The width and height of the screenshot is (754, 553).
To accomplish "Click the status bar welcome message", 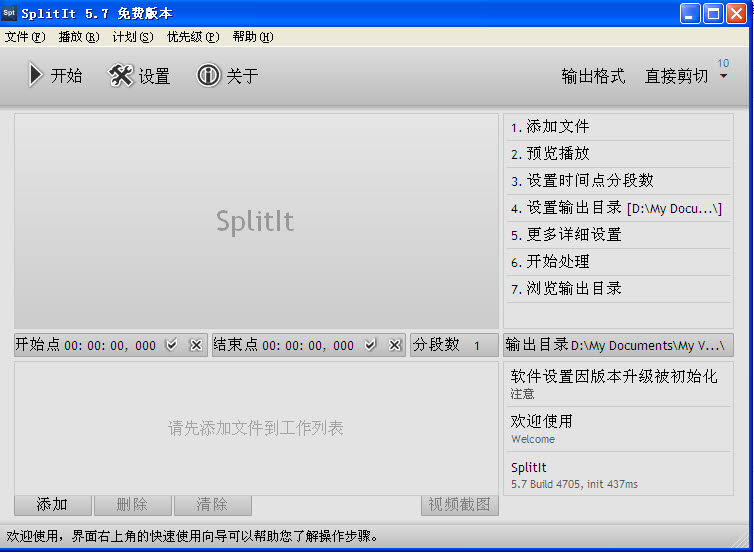I will (x=192, y=536).
